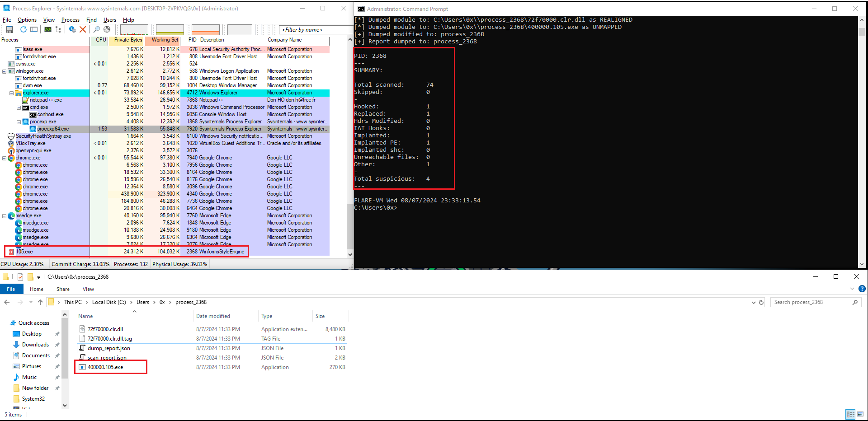This screenshot has width=868, height=421.
Task: Click the Users breadcrumb in address bar
Action: 143,302
